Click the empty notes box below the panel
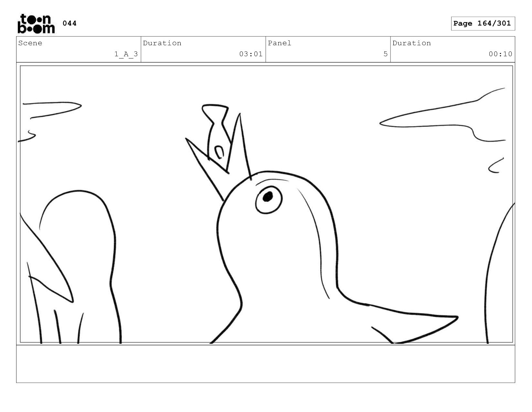Screen dimensions: 532x412 265,364
